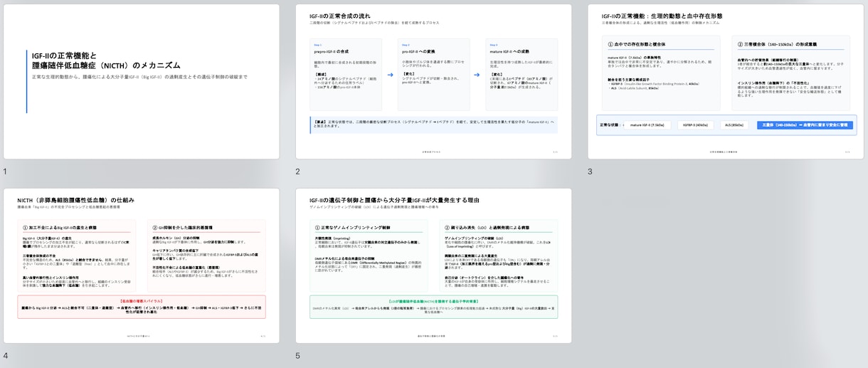The image size is (868, 368).
Task: Click the heading 'NICTH（非膵島細胞腫瘍性低血糖）の仕組み'
Action: click(76, 200)
